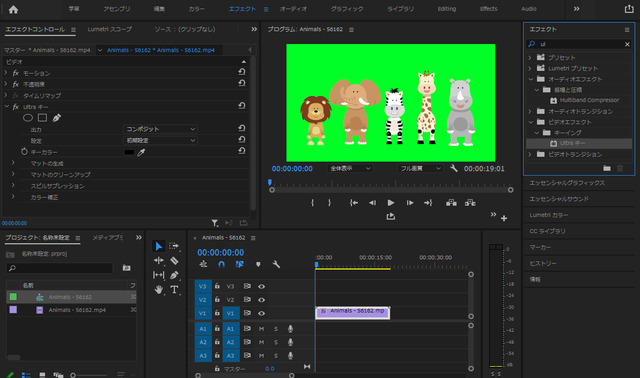Toggle lock on track V2
The width and height of the screenshot is (640, 378).
pos(217,300)
